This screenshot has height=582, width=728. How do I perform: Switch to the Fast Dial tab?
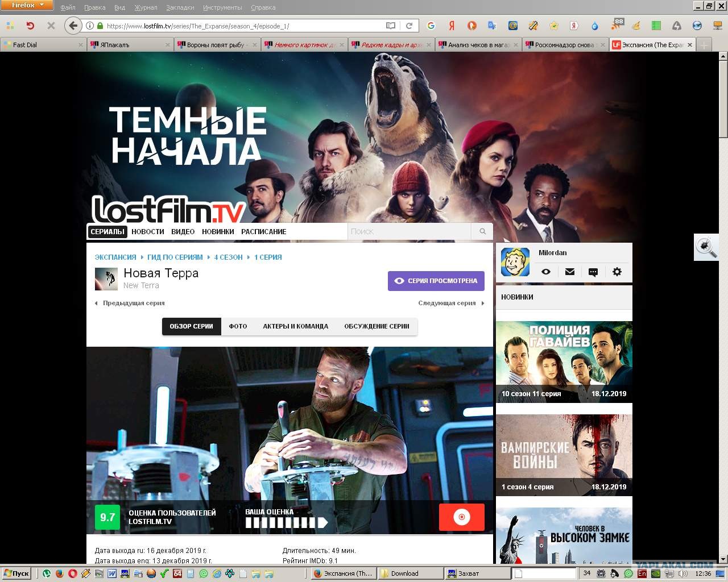tap(43, 45)
